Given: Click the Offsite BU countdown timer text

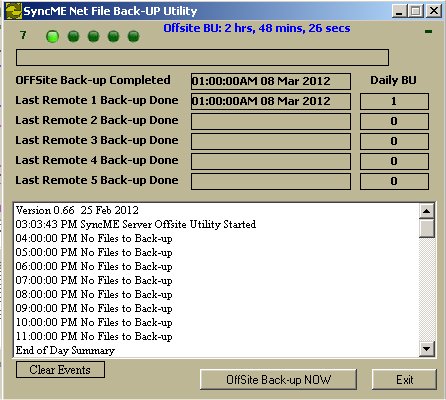Looking at the screenshot, I should 257,28.
